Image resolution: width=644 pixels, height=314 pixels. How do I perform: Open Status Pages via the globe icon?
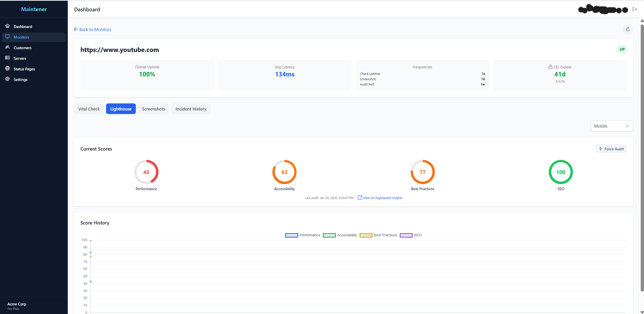coord(7,69)
